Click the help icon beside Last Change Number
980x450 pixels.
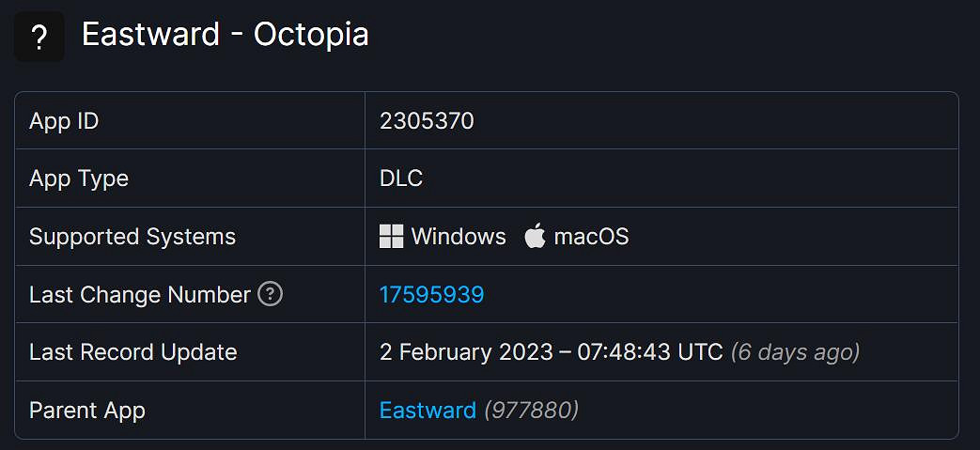270,295
